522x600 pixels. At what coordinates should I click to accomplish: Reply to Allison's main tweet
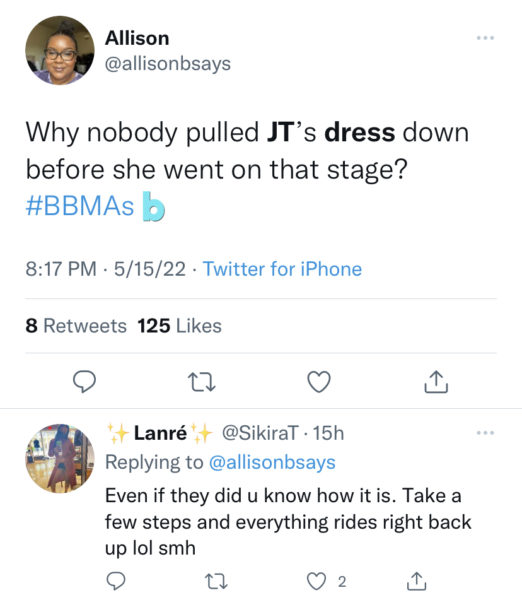click(x=85, y=382)
